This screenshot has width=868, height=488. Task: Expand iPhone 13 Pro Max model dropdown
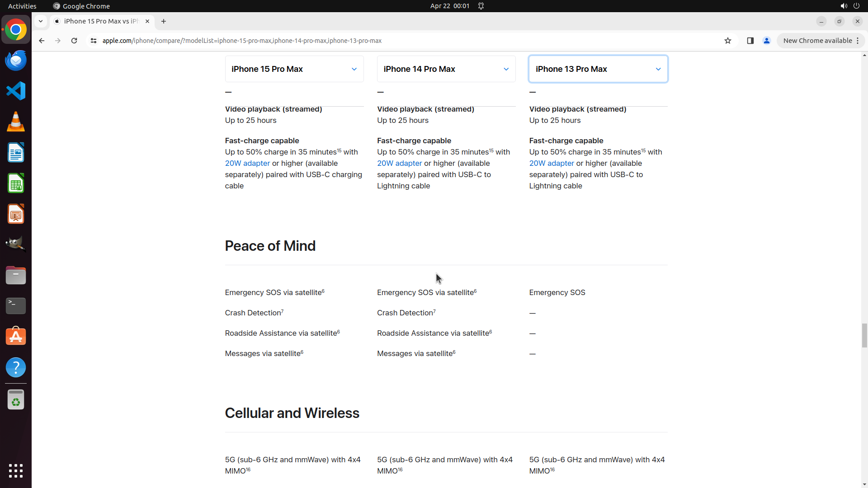click(598, 69)
